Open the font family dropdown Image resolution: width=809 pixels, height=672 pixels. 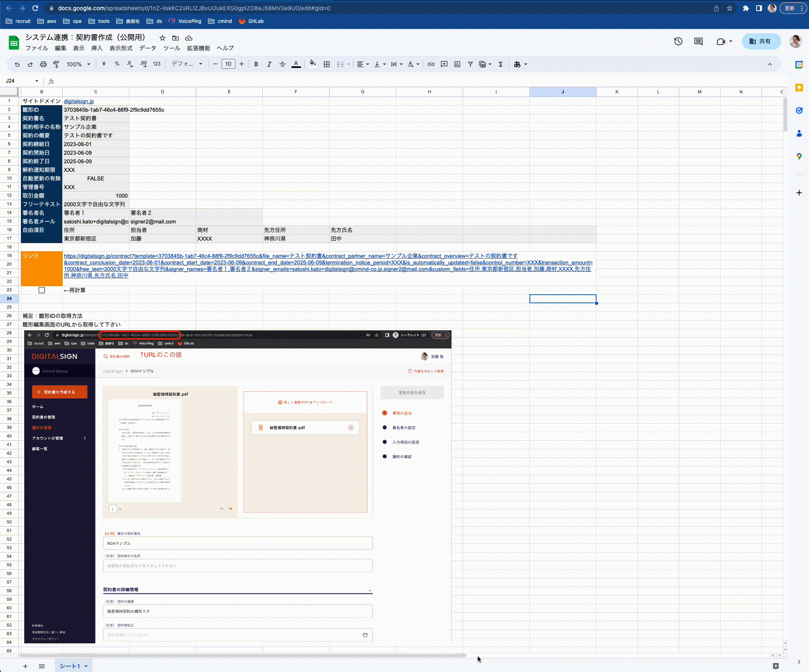tap(187, 64)
